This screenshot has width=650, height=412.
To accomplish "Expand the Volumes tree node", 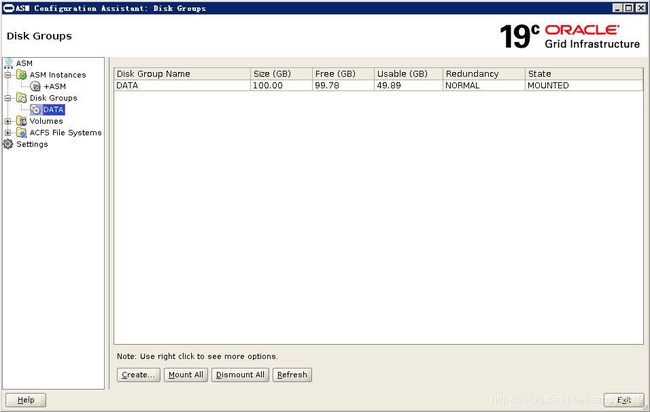I will click(x=8, y=121).
